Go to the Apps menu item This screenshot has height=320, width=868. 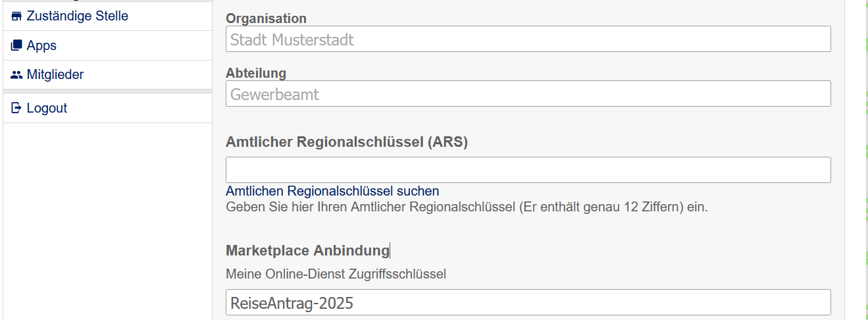(41, 46)
